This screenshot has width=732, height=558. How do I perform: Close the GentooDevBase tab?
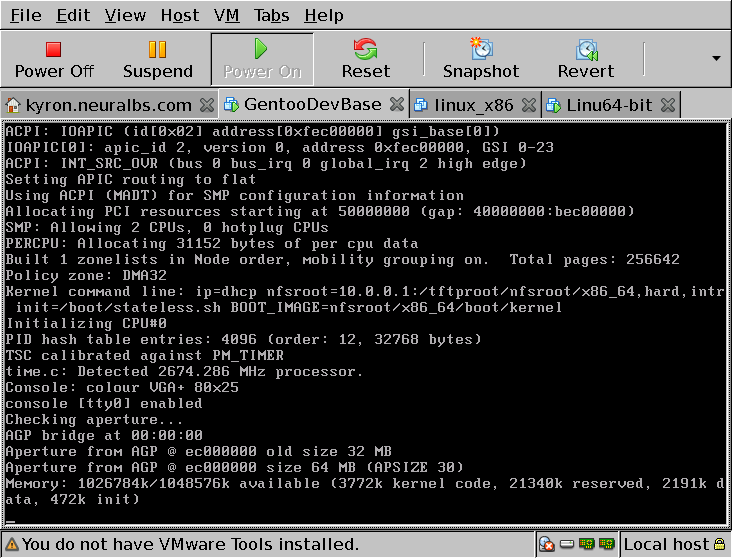pos(396,105)
